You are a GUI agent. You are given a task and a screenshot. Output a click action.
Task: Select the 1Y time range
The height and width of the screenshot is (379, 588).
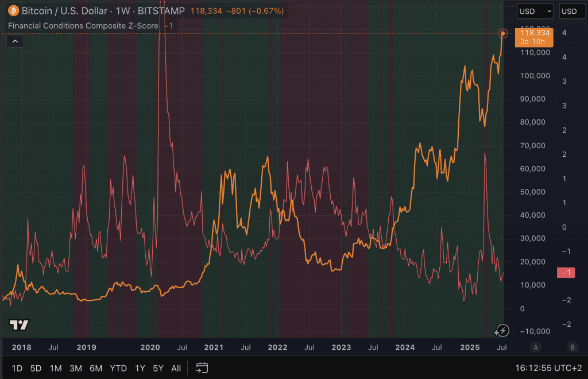[140, 368]
